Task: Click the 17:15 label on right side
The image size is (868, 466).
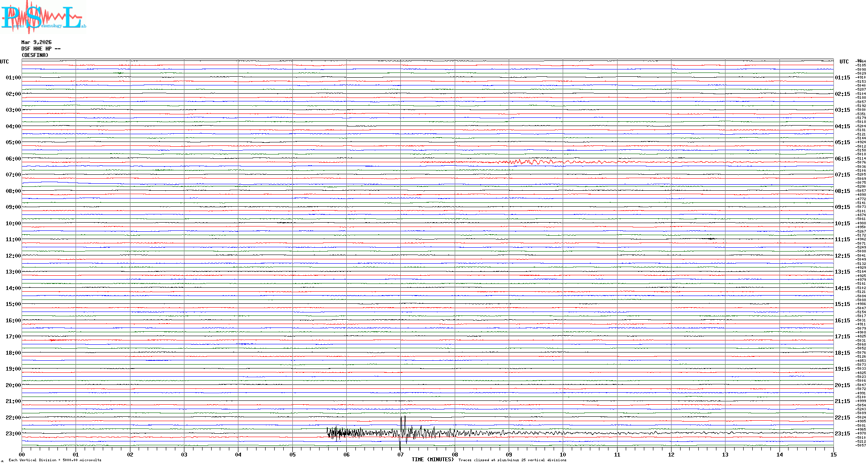Action: 842,337
